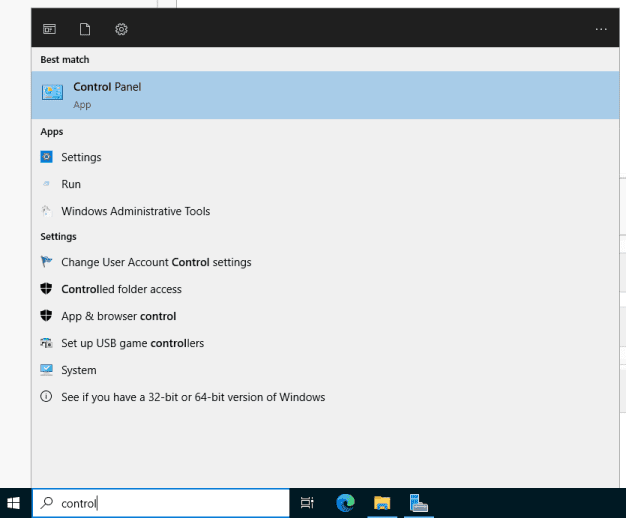Open the System settings result
This screenshot has width=626, height=518.
point(325,370)
